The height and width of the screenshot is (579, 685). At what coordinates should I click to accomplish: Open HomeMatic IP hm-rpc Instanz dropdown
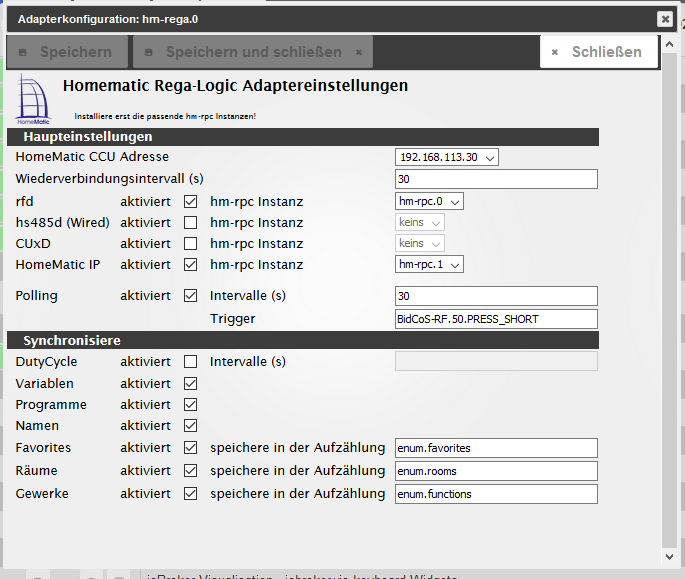pos(430,265)
